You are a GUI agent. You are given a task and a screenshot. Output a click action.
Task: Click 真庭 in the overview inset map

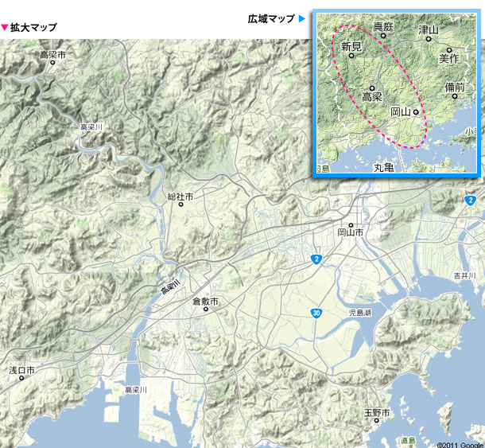[383, 27]
